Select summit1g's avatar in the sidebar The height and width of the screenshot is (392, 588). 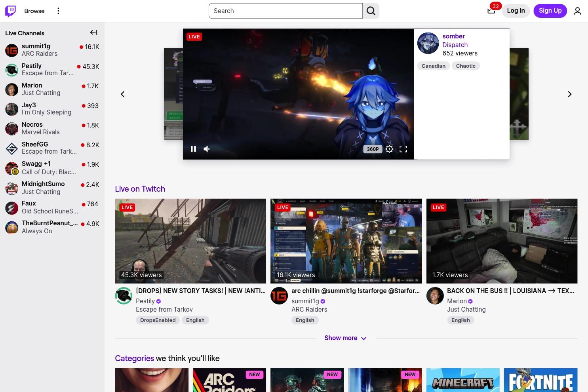[x=11, y=50]
